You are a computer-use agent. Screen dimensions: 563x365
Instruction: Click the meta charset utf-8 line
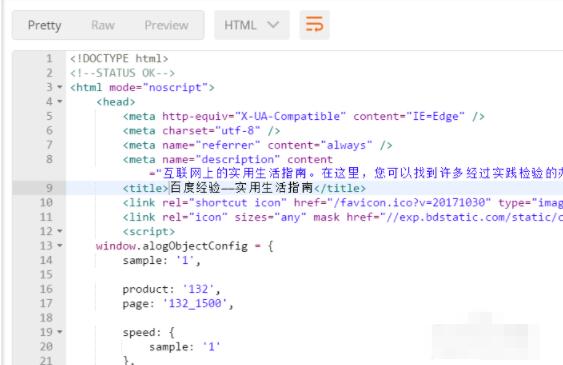[x=201, y=131]
